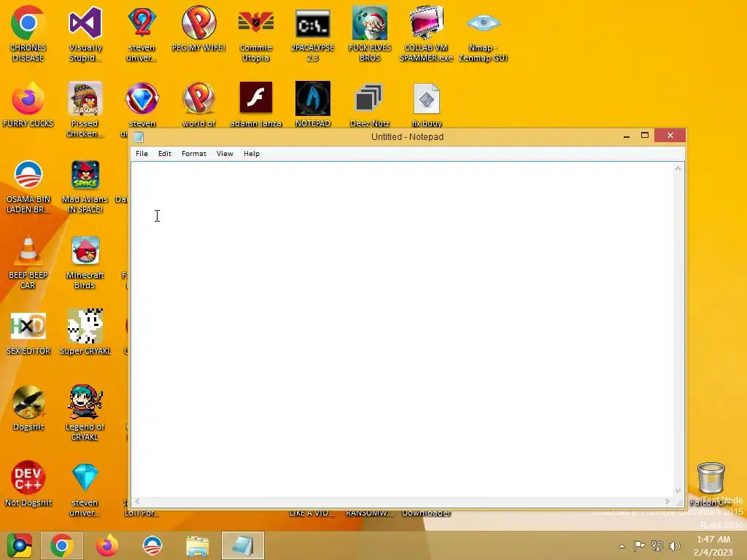Select the Legend of CRYAKL icon
This screenshot has width=747, height=560.
tap(85, 413)
